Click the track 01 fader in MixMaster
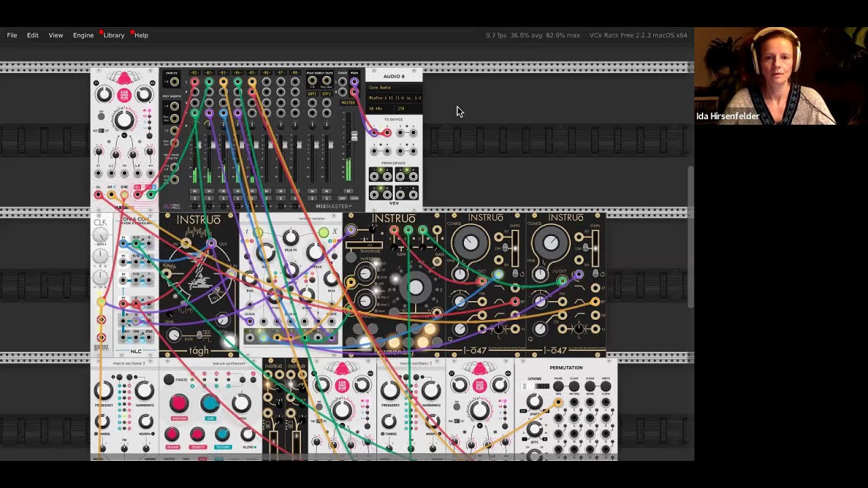This screenshot has height=488, width=868. tap(199, 144)
